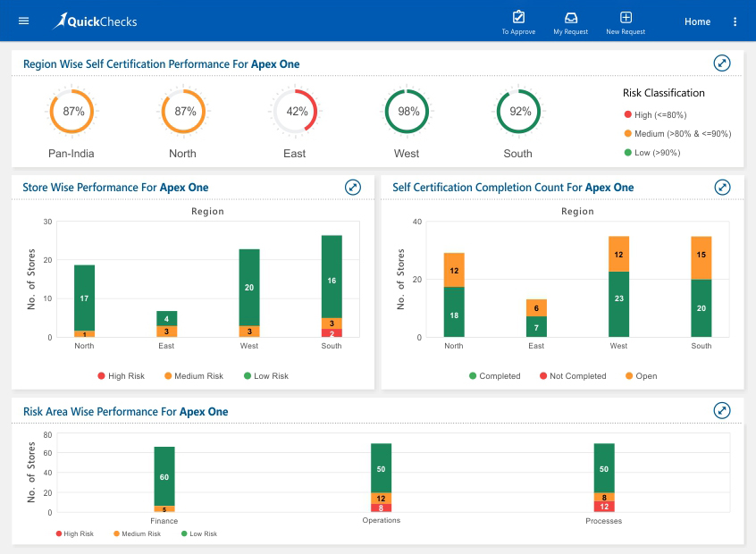The image size is (756, 554).
Task: Click the My Request label text
Action: (571, 32)
